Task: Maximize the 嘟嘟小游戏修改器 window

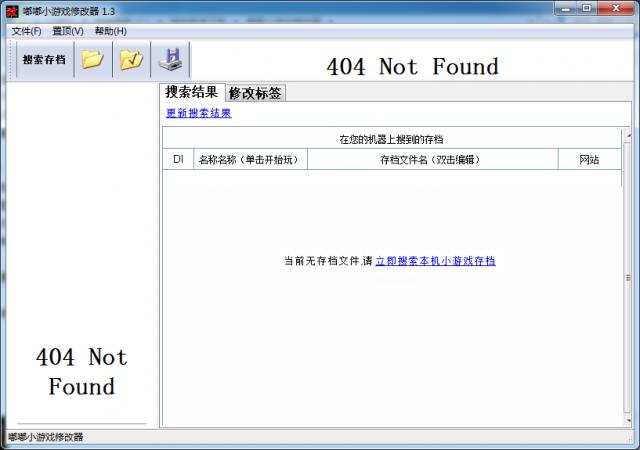Action: point(587,8)
